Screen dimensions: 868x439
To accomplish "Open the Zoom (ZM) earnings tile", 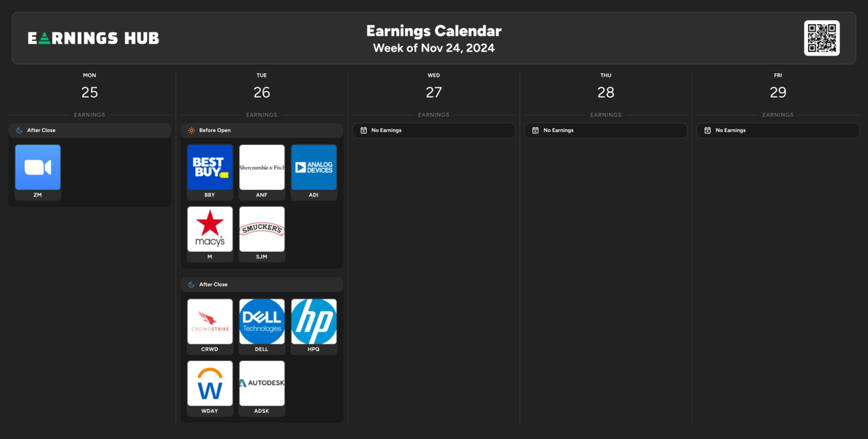I will point(38,173).
